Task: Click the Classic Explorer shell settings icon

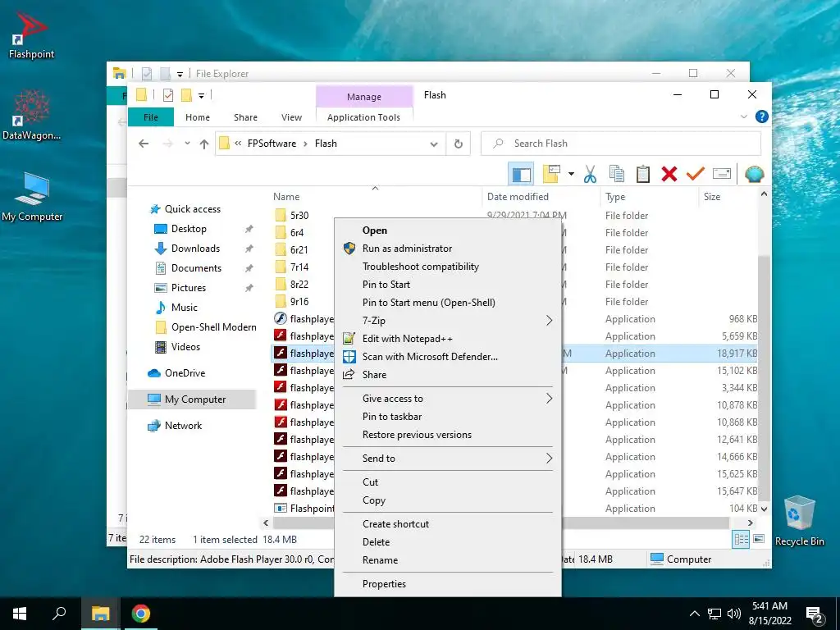Action: tap(755, 174)
